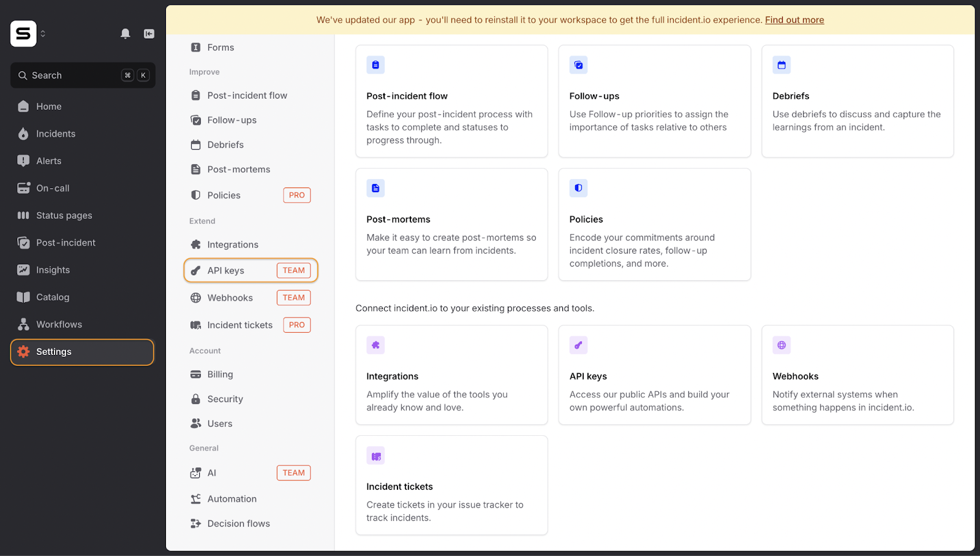980x556 pixels.
Task: Click the PRO badge beside Policies
Action: [x=297, y=195]
